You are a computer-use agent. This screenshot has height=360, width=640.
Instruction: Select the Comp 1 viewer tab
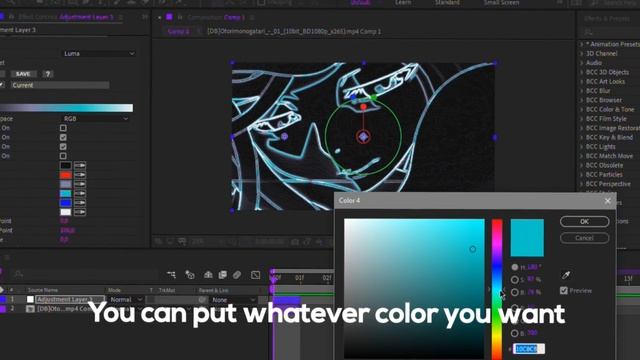tap(178, 31)
